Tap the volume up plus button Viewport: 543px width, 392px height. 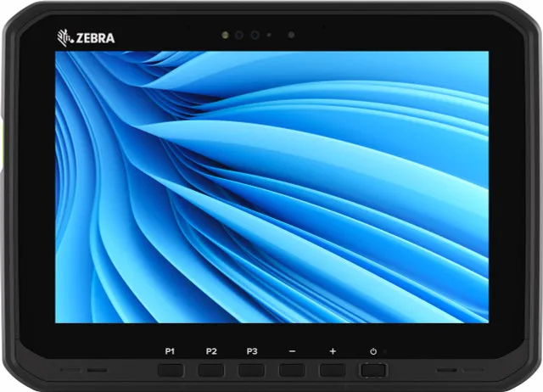coord(333,370)
